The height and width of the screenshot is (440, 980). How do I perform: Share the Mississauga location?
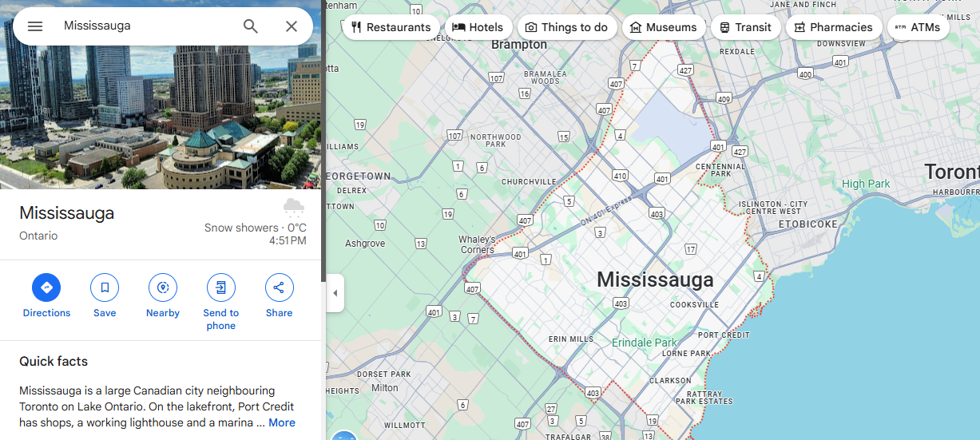[x=280, y=296]
